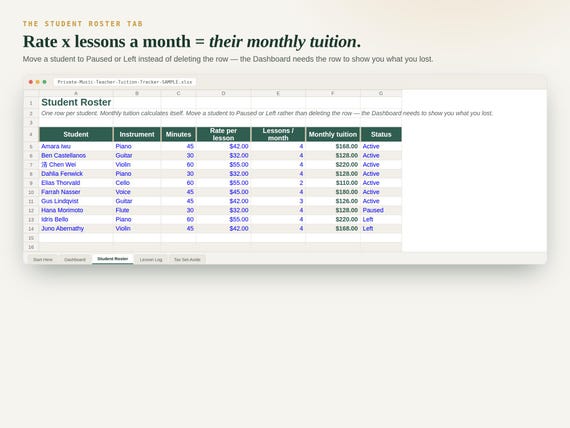570x428 pixels.
Task: Click the $126.00 monthly tuition cell
Action: click(x=333, y=201)
